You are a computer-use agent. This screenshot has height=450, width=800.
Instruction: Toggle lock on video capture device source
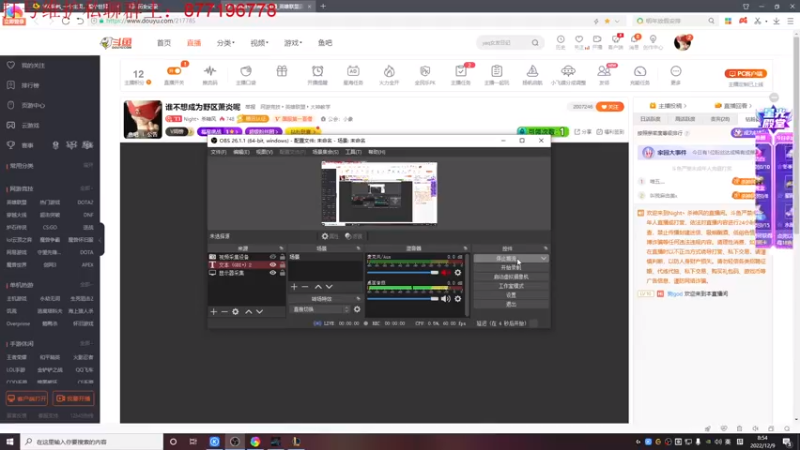(x=282, y=257)
